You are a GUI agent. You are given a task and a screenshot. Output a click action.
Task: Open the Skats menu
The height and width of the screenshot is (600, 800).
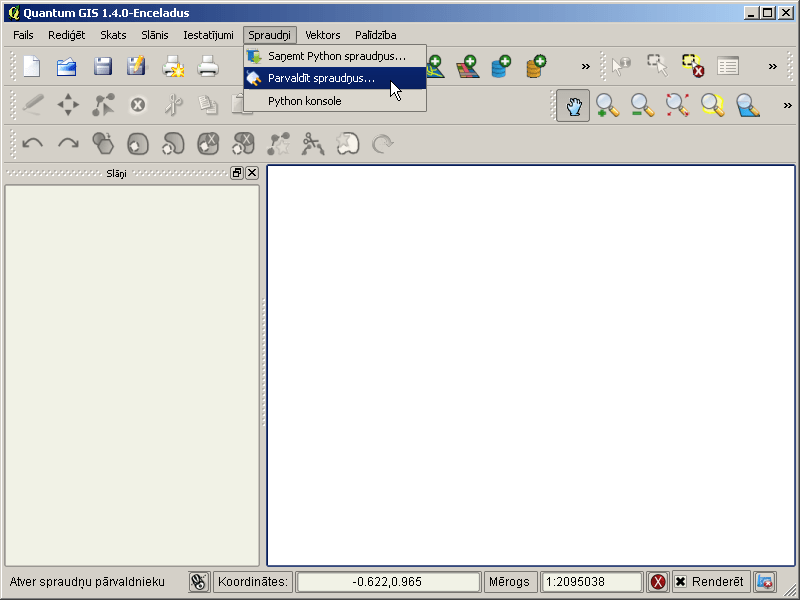pos(113,35)
